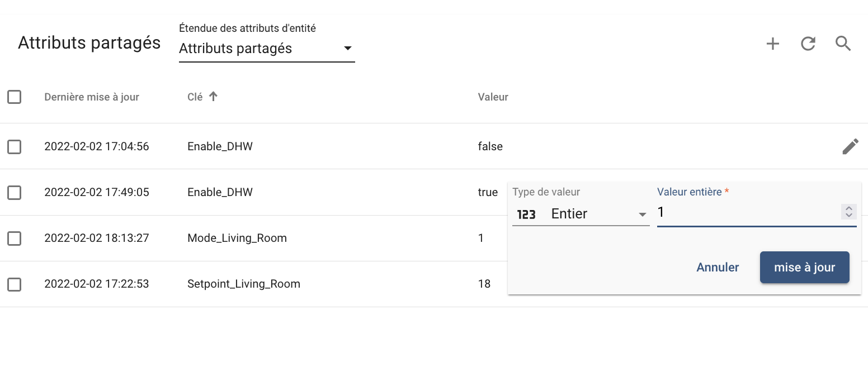Open the Étendue des attributs d'entité dropdown
Viewport: 868px width, 372px height.
point(267,49)
